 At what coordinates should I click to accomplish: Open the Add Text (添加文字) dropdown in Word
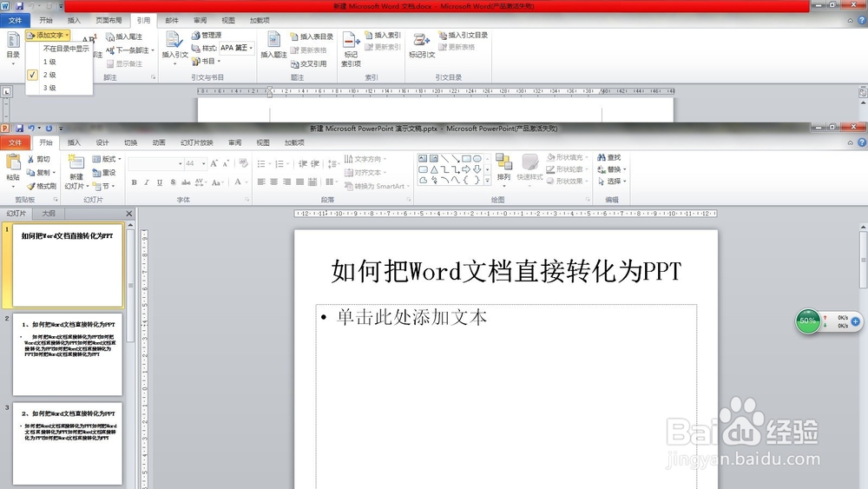click(48, 36)
